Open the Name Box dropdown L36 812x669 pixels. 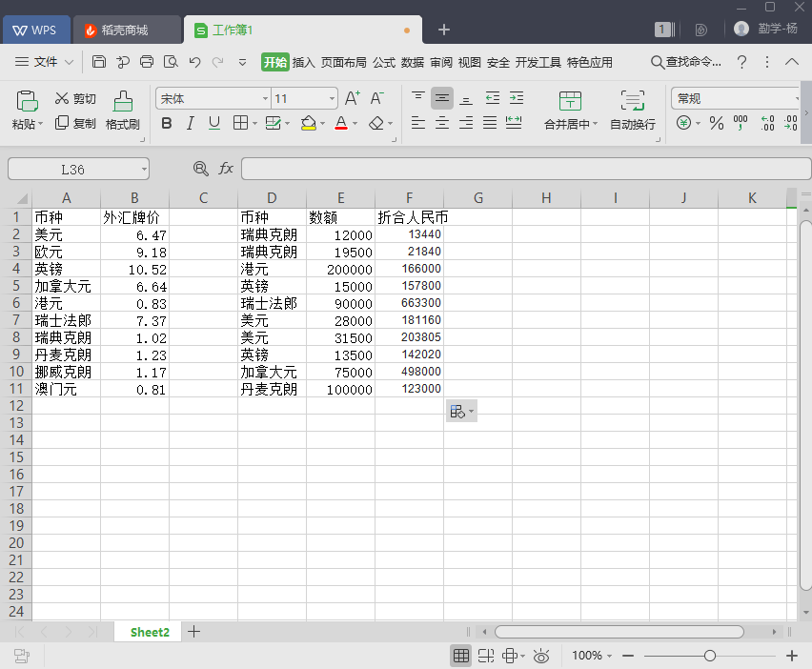point(144,170)
